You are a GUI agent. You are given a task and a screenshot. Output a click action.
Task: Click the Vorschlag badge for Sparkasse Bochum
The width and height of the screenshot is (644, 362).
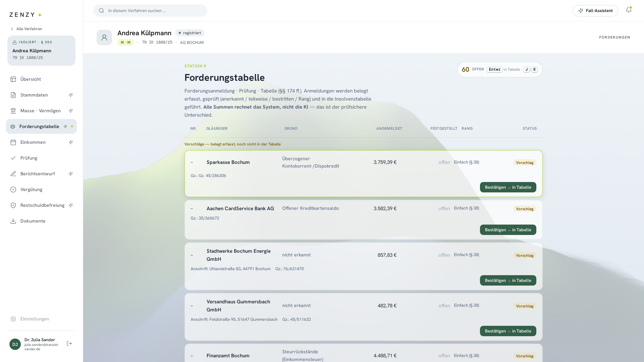(x=524, y=162)
